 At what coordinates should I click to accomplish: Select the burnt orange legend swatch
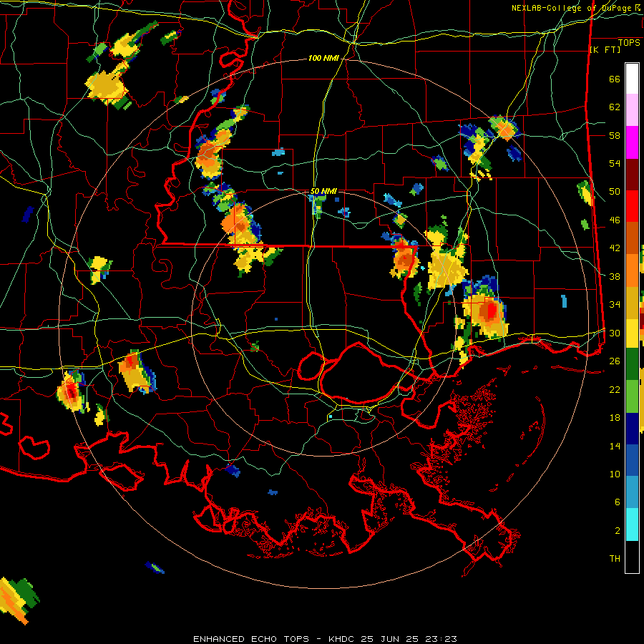pos(632,238)
